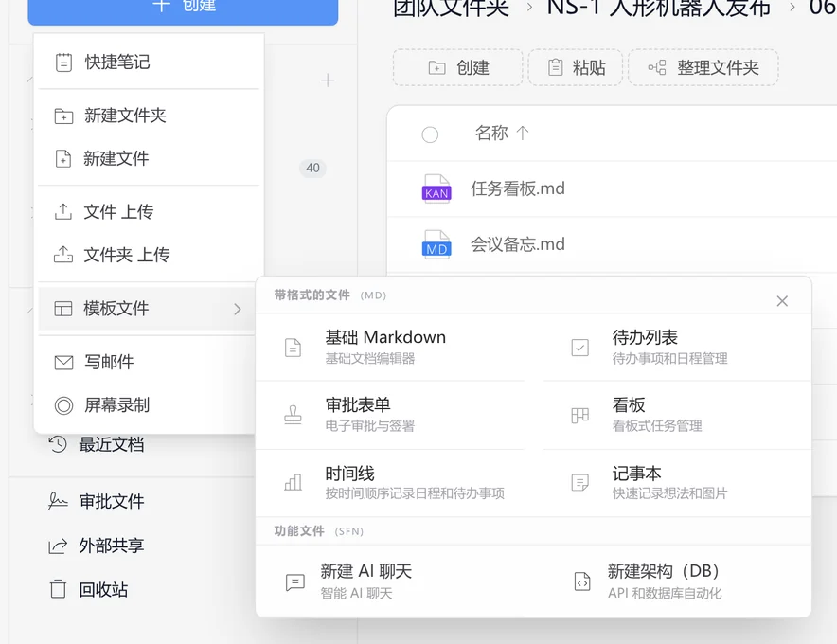Click the 整理文件夹 button
Viewport: 837px width, 644px height.
(x=703, y=68)
